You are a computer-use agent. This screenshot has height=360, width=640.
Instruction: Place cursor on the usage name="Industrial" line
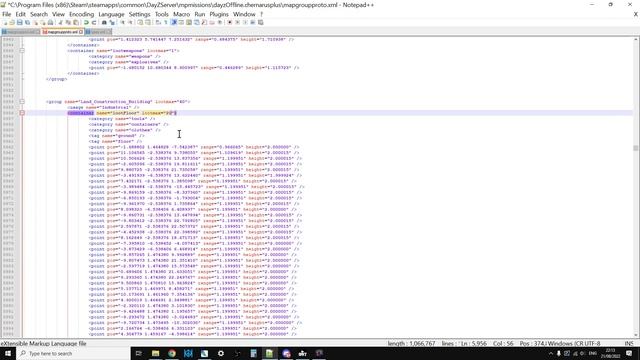[x=103, y=107]
